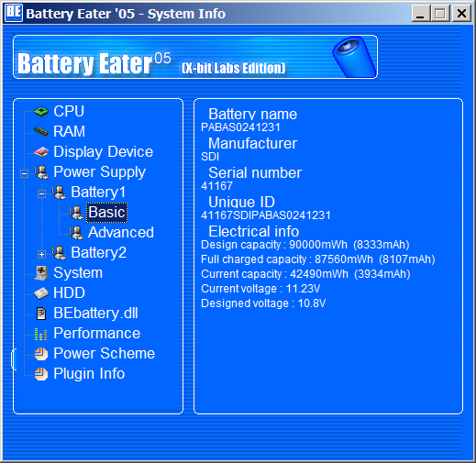The height and width of the screenshot is (463, 476).
Task: Select the Power Supply label
Action: pyautogui.click(x=100, y=172)
